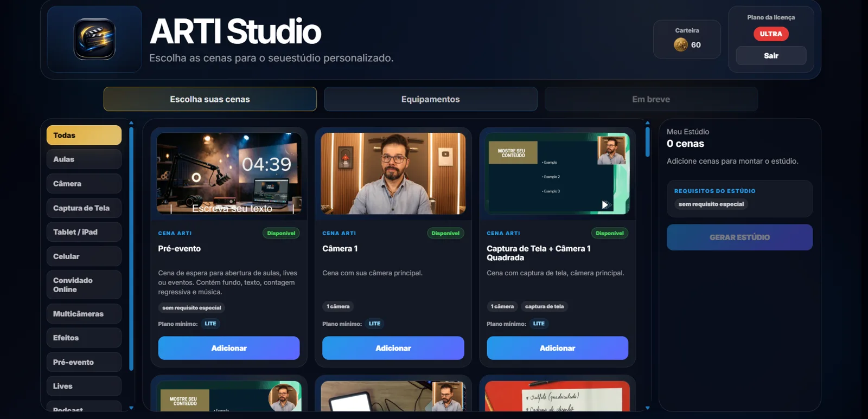Open the Câmera 1 scene thumbnail

(393, 173)
